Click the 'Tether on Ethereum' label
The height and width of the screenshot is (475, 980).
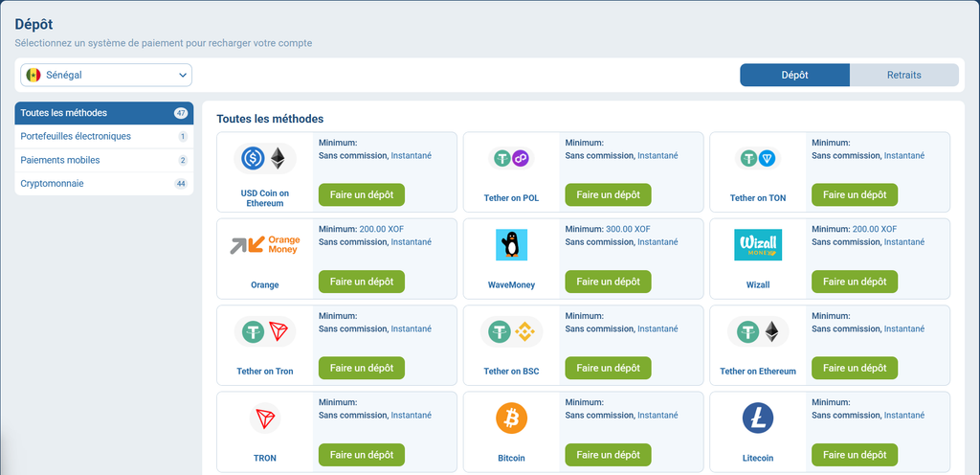(x=758, y=372)
